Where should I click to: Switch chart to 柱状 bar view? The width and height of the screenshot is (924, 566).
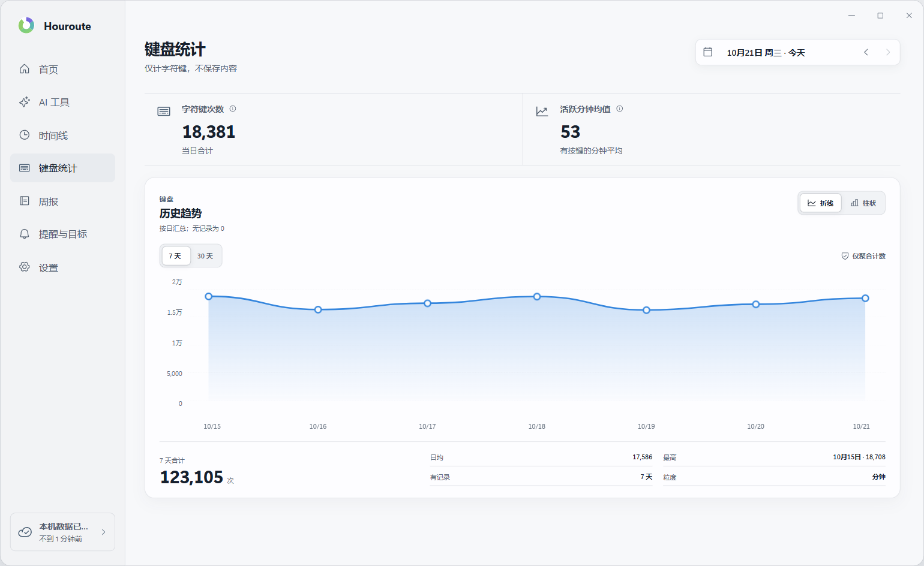pyautogui.click(x=863, y=203)
